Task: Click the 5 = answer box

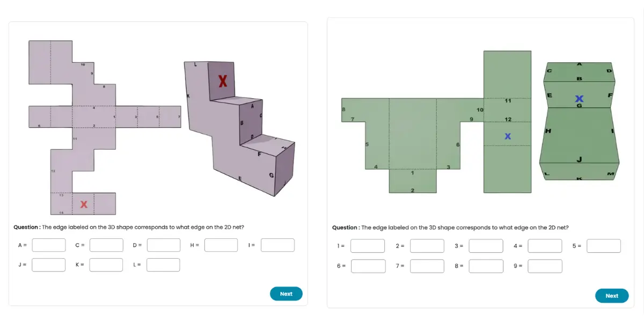Action: click(x=604, y=246)
